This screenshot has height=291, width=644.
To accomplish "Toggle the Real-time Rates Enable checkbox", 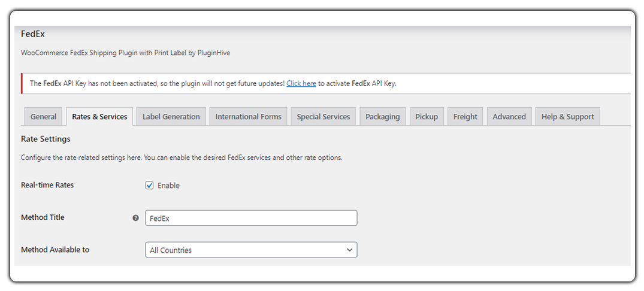I will [x=150, y=185].
